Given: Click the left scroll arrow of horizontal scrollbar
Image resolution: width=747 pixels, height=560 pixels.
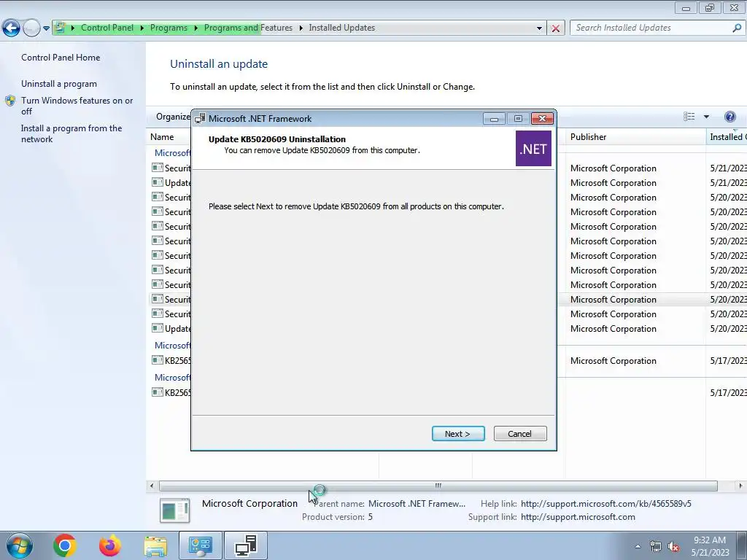Looking at the screenshot, I should click(152, 486).
